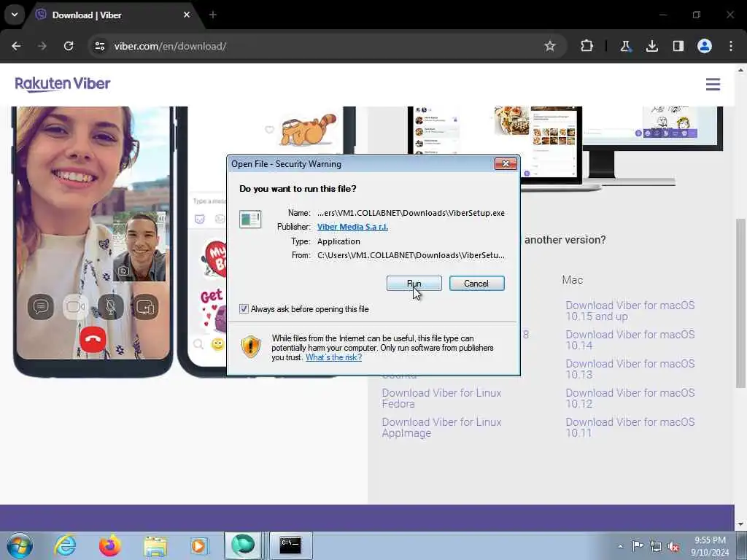Screen dimensions: 747x560
Task: Switch to the Command Prompt taskbar window
Action: coord(290,545)
